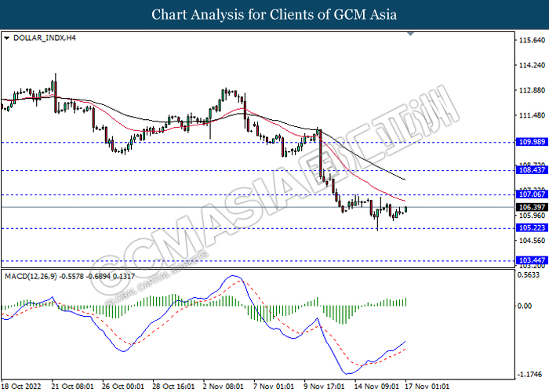Select the 105.223 price level label

pos(532,228)
